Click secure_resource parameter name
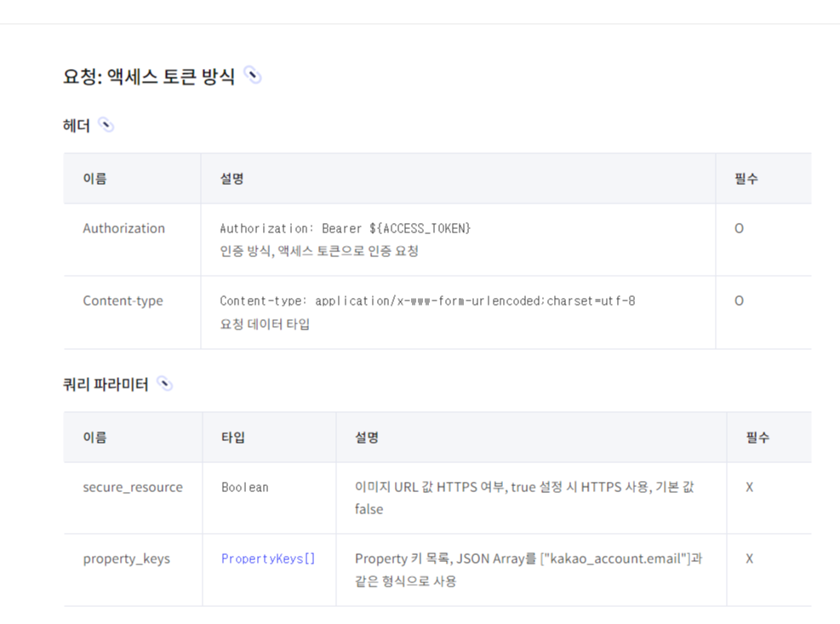 point(133,487)
